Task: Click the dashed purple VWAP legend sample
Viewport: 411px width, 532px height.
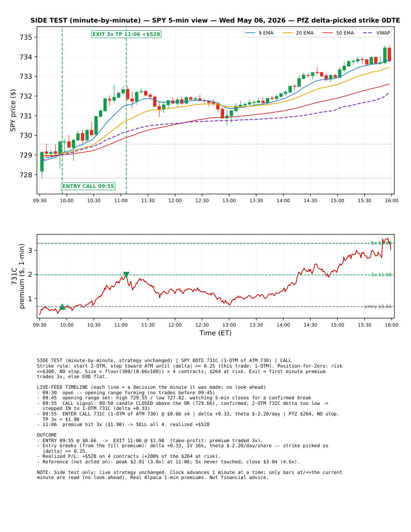Action: [x=368, y=33]
